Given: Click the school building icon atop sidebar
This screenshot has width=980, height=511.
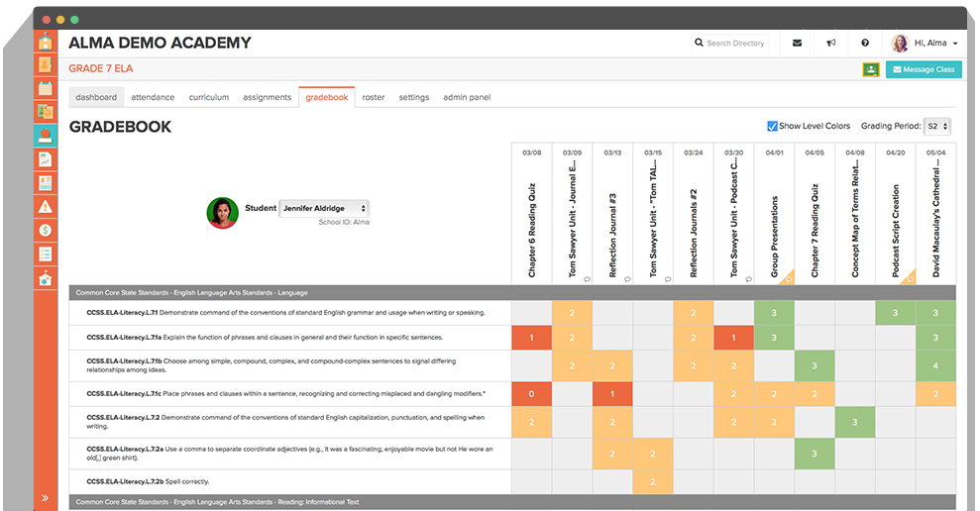Looking at the screenshot, I should point(46,41).
